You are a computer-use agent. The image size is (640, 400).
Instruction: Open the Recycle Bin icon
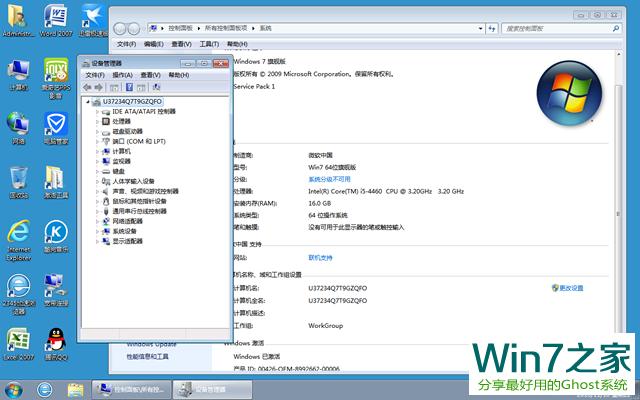18,182
